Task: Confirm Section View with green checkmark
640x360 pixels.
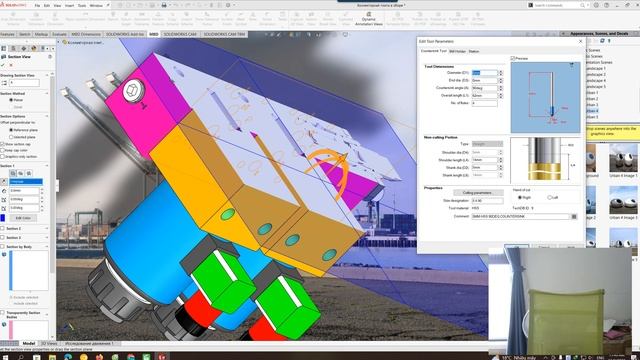Action: (x=3, y=65)
